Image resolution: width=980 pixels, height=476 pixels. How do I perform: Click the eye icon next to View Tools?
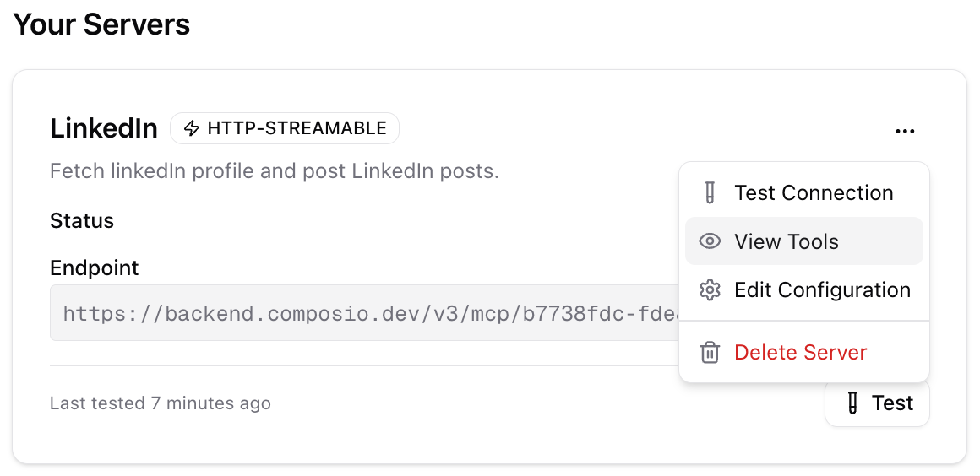pyautogui.click(x=710, y=242)
